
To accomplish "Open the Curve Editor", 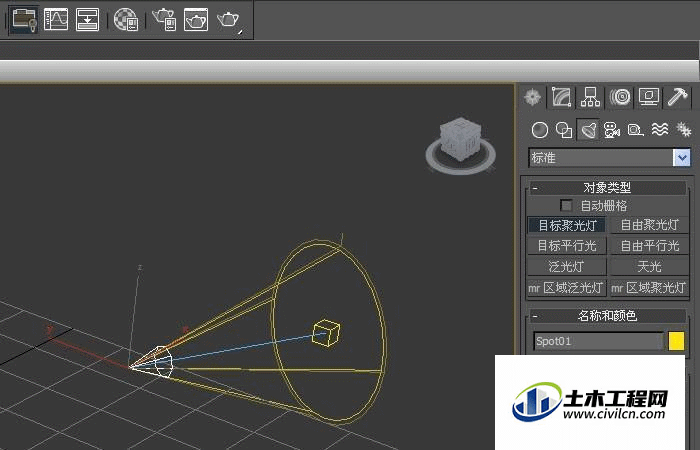I will (x=56, y=19).
